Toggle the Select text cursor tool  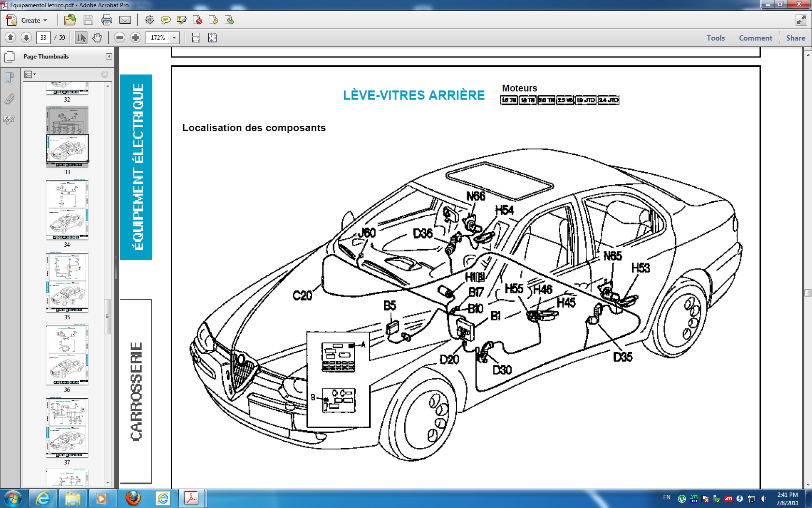tap(81, 37)
